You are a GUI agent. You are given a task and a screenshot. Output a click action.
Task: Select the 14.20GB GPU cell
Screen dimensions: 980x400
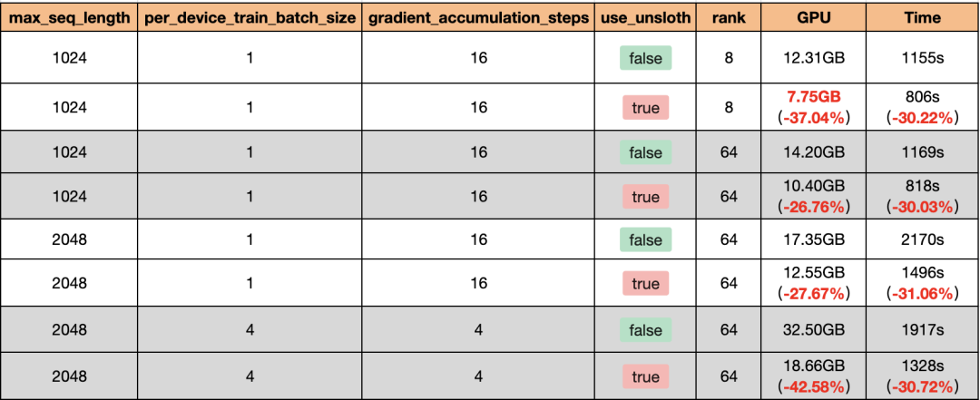click(x=812, y=152)
